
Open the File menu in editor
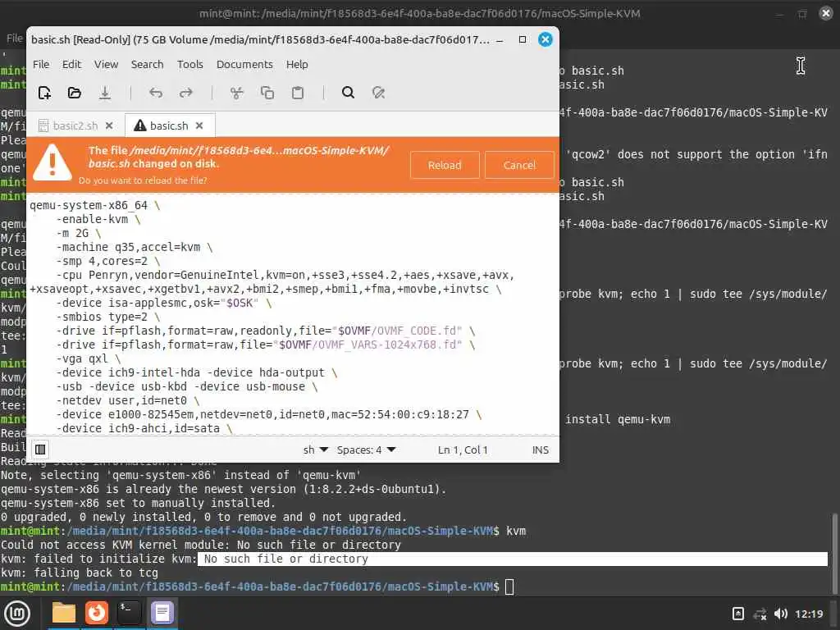[x=41, y=64]
